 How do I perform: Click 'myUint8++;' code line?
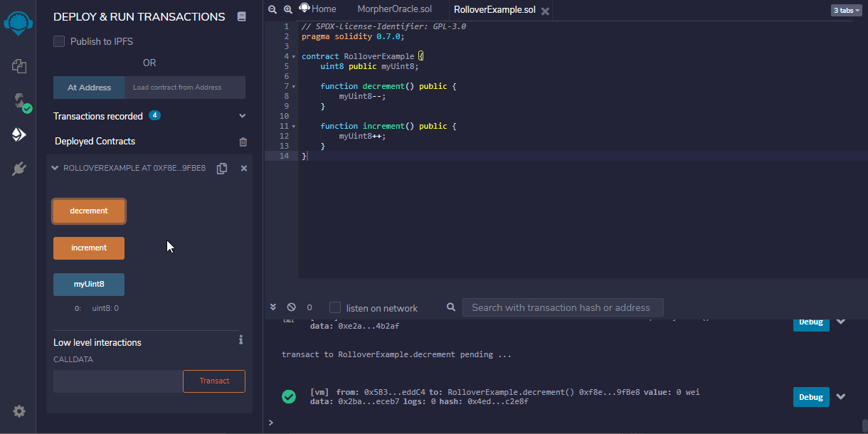coord(362,136)
